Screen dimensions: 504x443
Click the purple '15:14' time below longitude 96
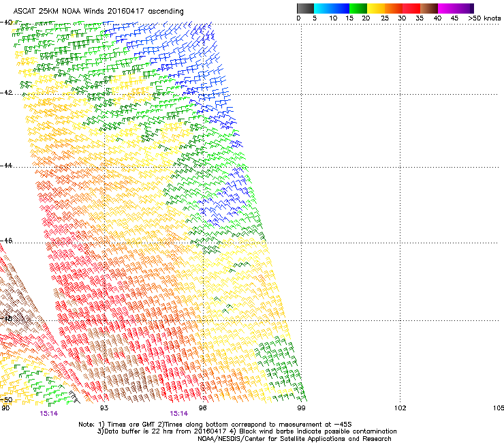pyautogui.click(x=179, y=414)
